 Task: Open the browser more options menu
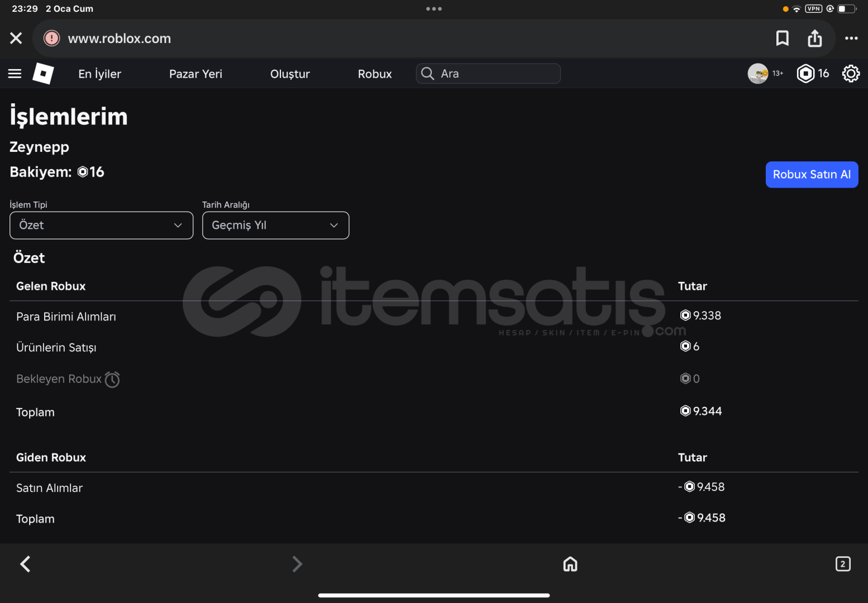pos(851,38)
